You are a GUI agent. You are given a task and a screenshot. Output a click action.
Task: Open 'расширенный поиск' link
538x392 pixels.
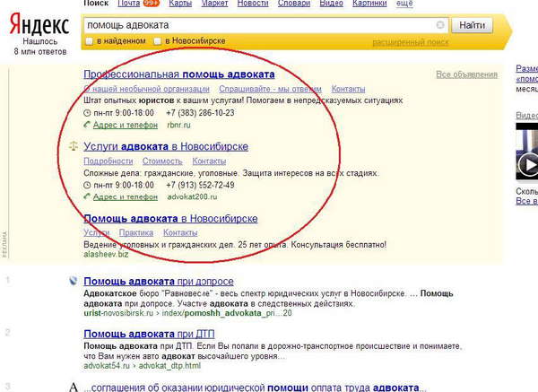click(411, 42)
